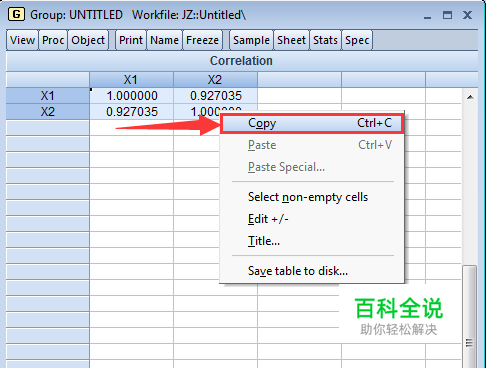Image resolution: width=486 pixels, height=368 pixels.
Task: Select cell 1.000000 in X1 row
Action: [x=131, y=96]
